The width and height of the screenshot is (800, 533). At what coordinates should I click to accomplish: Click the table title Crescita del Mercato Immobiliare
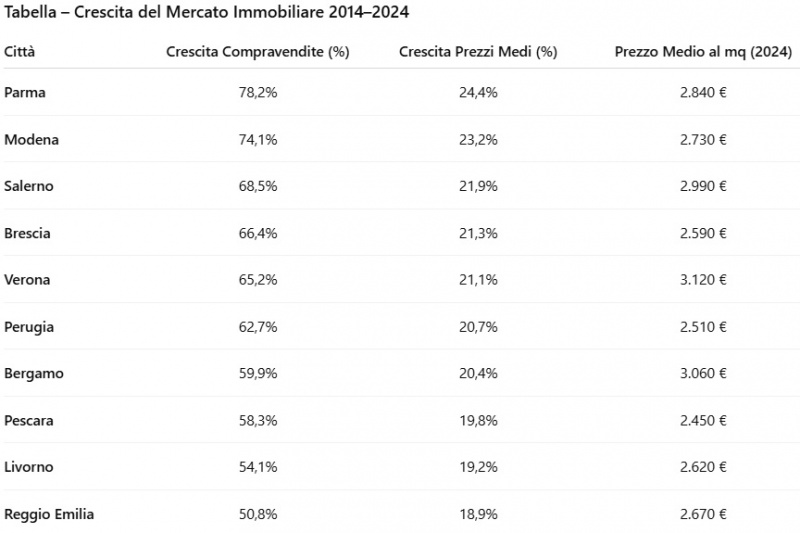pos(207,12)
